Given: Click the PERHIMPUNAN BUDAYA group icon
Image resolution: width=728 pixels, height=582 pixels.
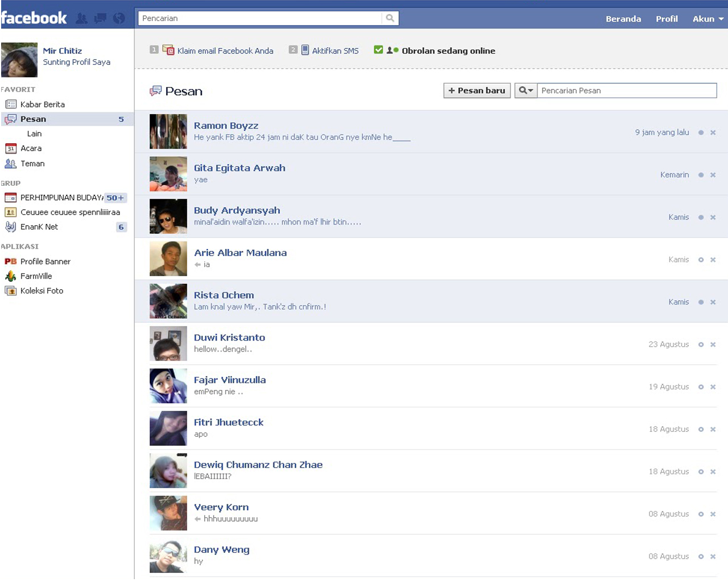Looking at the screenshot, I should [11, 198].
